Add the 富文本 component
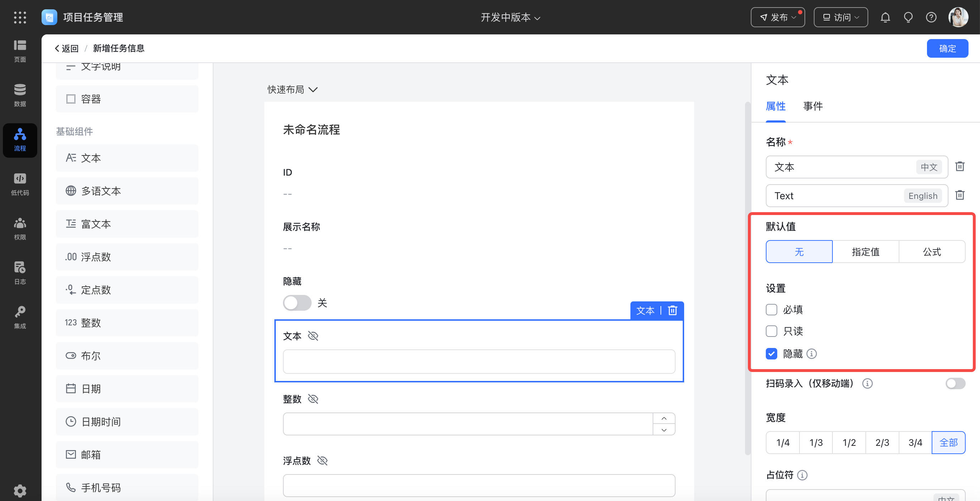This screenshot has height=501, width=980. click(x=127, y=224)
